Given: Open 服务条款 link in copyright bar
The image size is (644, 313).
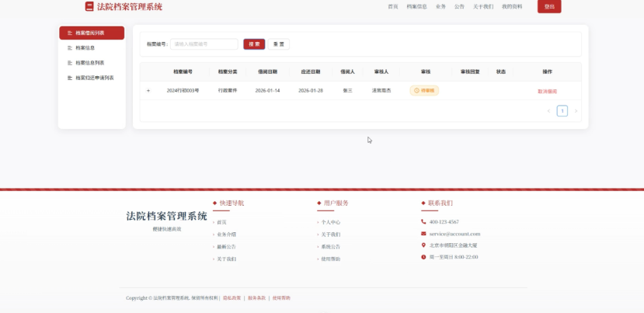Looking at the screenshot, I should point(256,297).
